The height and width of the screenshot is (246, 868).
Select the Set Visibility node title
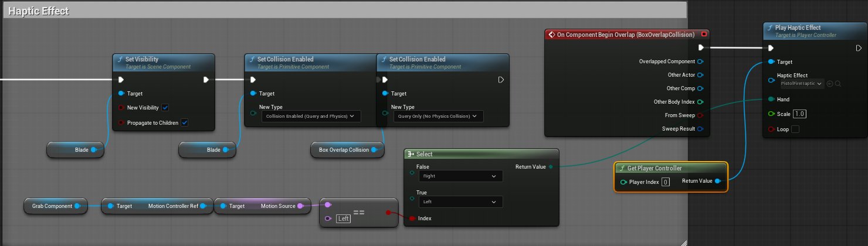[x=142, y=59]
